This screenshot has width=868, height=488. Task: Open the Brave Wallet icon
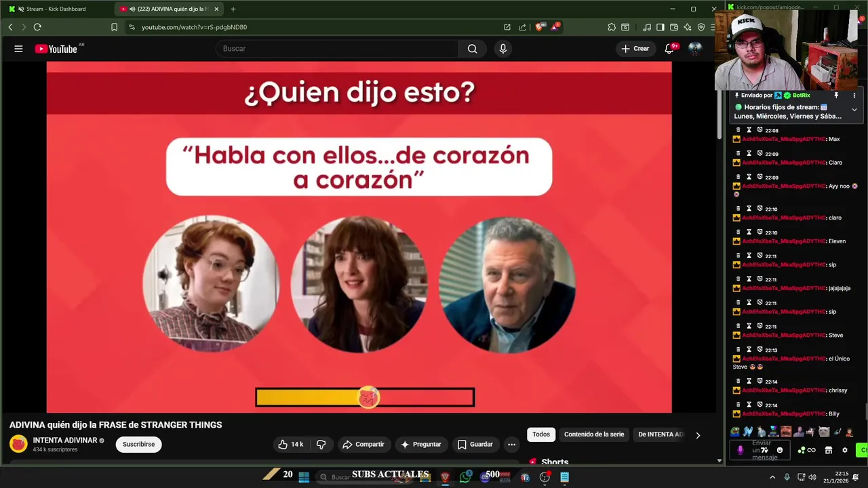(674, 27)
